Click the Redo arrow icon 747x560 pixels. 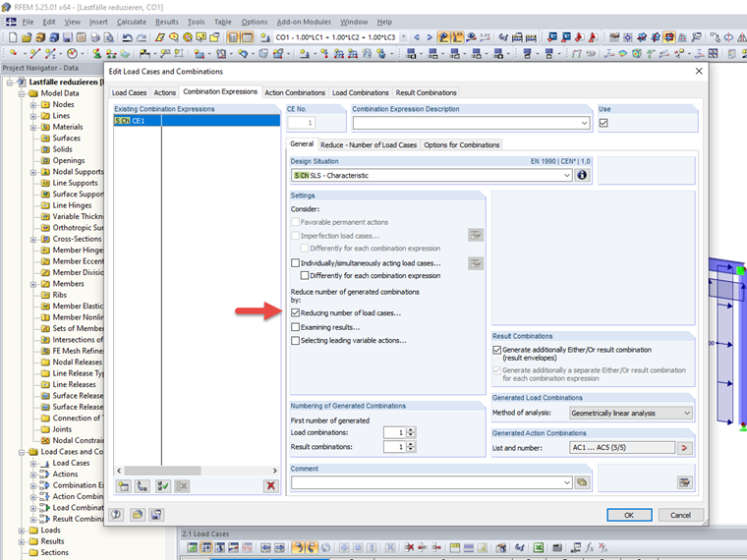(141, 37)
